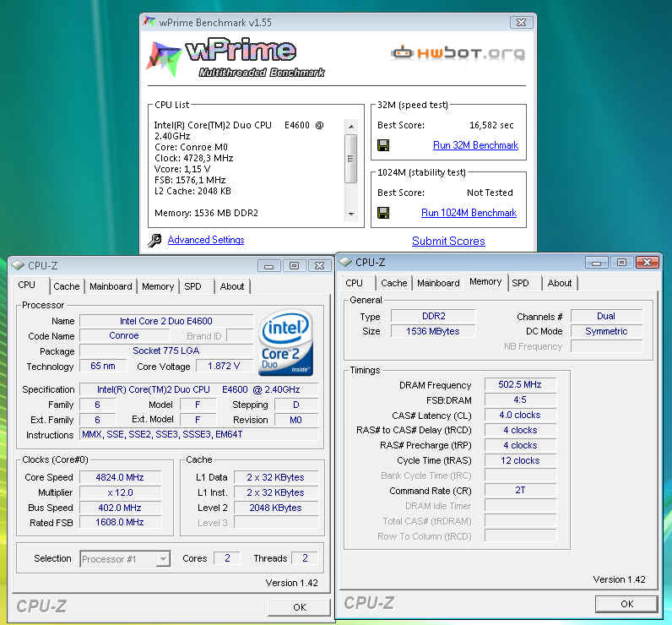
Task: Click the Instructions field MMX, SSE list
Action: click(199, 434)
